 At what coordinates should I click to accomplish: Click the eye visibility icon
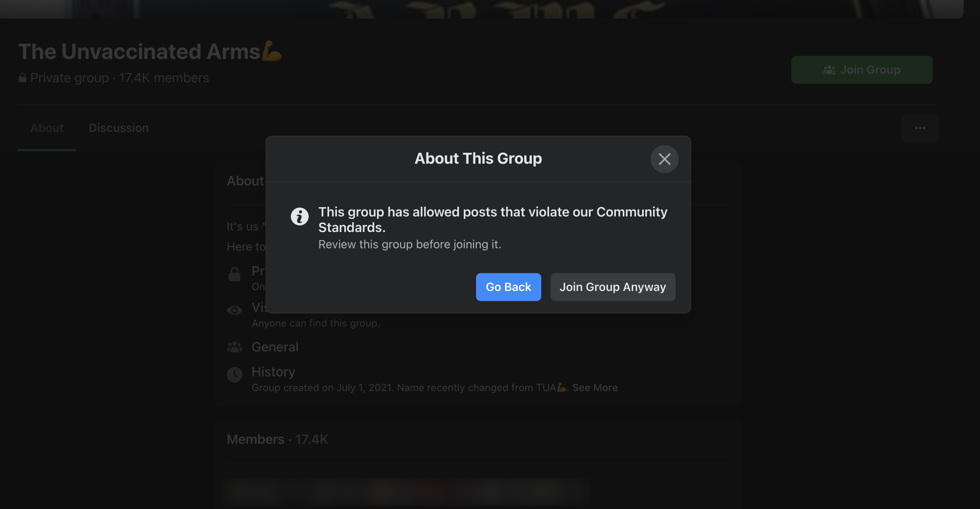234,310
